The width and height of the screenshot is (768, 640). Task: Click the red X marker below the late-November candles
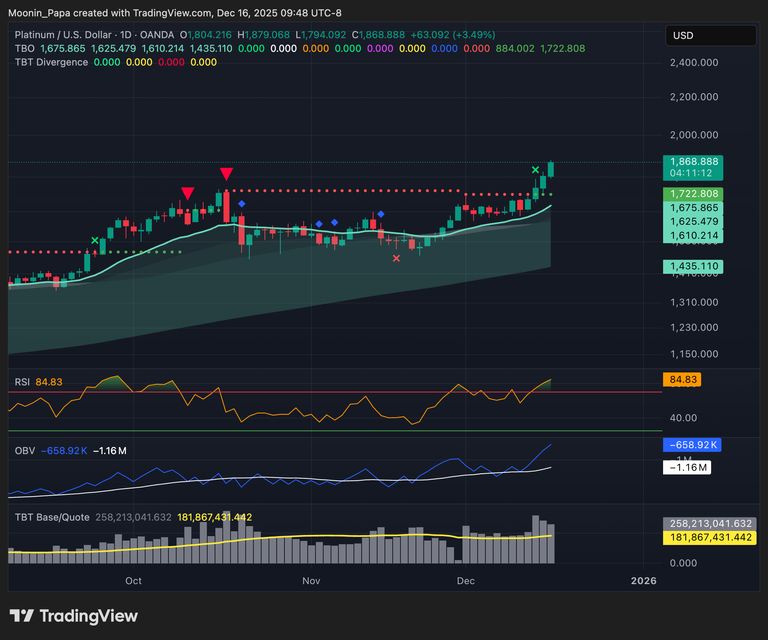[x=396, y=258]
